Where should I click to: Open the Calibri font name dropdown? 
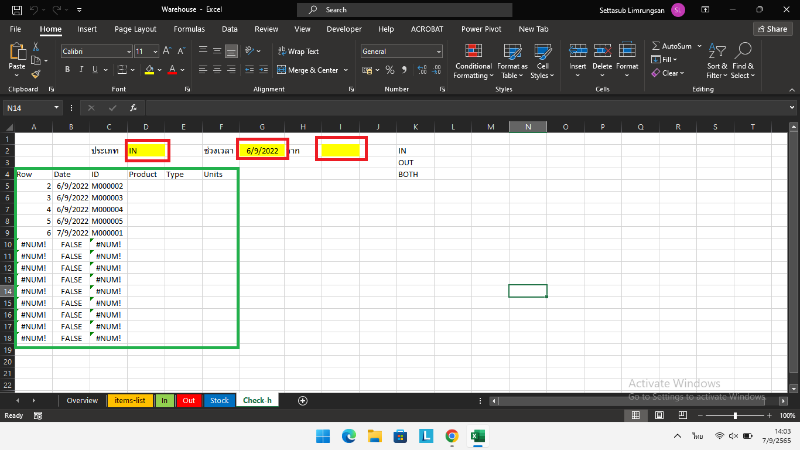pos(128,51)
